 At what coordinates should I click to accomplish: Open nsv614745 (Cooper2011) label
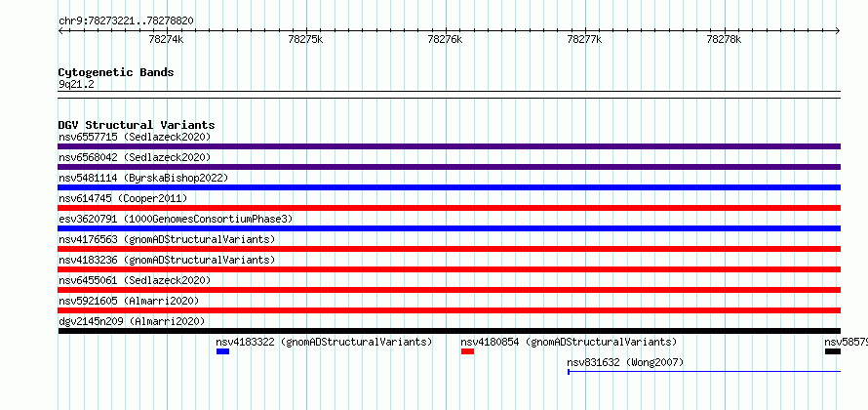coord(123,198)
